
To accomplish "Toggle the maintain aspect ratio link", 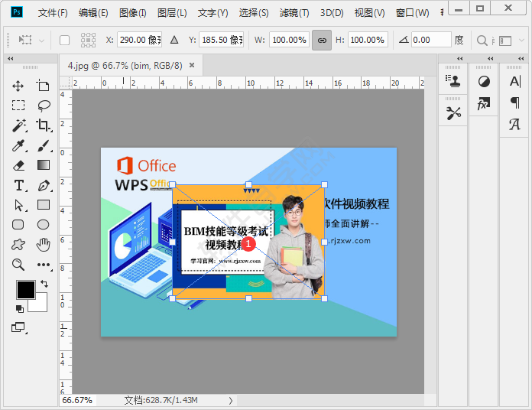I will [x=322, y=40].
